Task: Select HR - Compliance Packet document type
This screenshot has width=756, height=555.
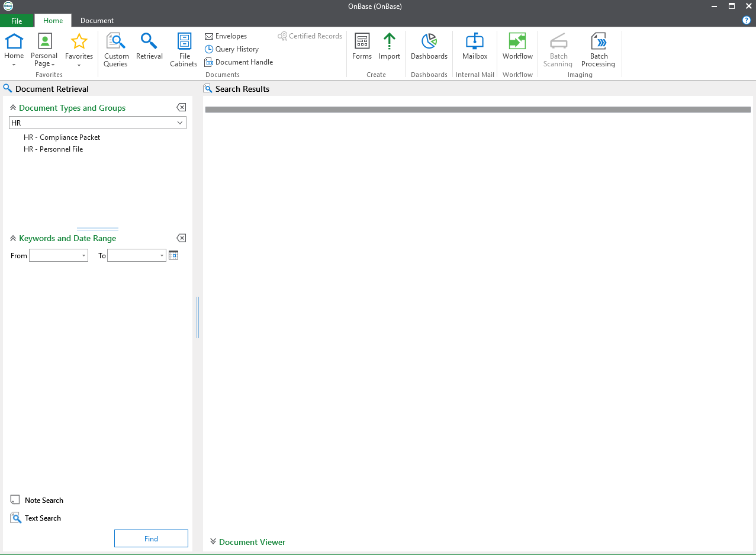Action: click(x=62, y=137)
